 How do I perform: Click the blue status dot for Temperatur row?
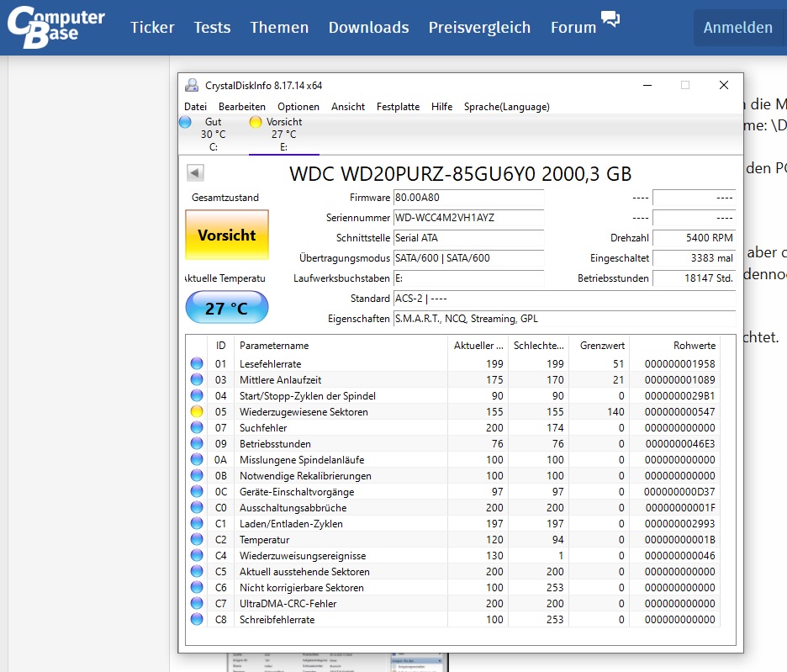(197, 540)
